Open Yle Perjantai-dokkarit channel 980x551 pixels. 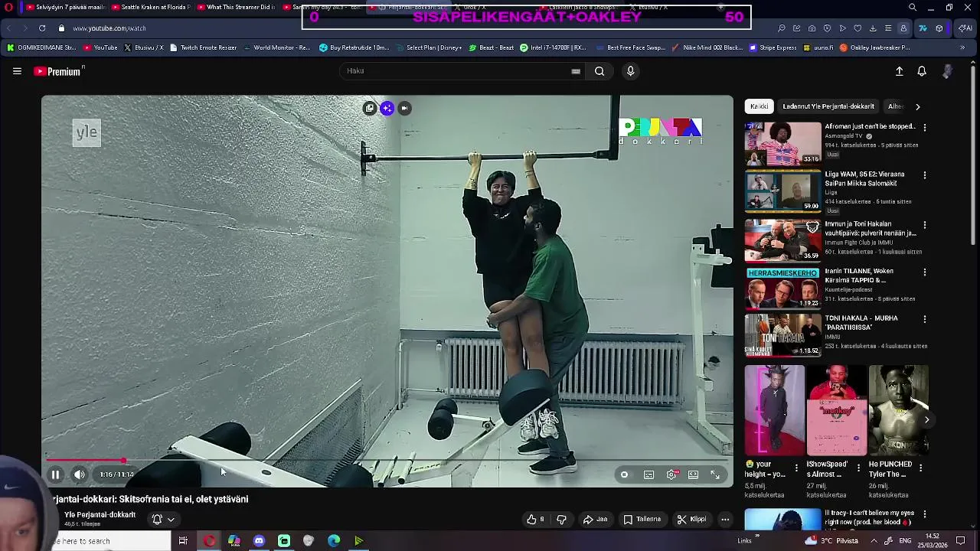pos(100,515)
